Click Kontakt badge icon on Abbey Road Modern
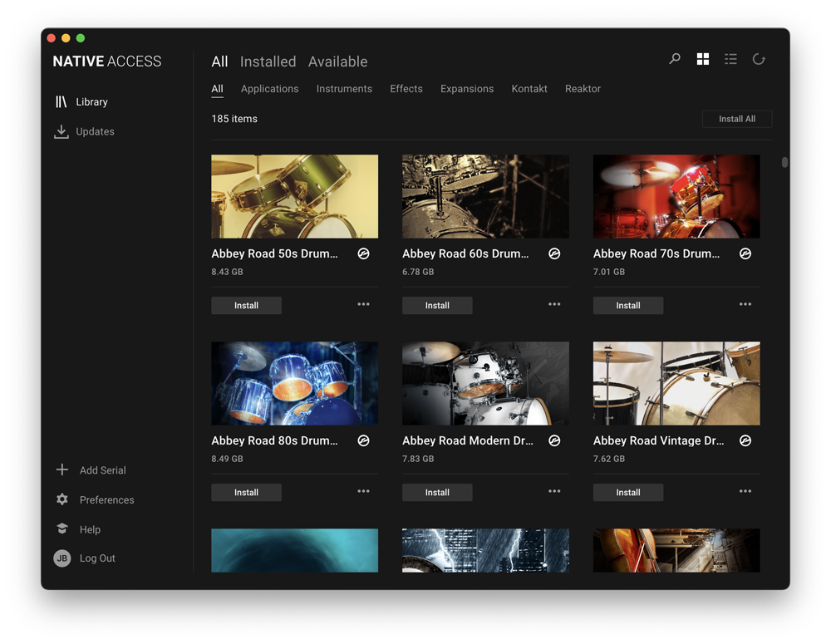Image resolution: width=831 pixels, height=644 pixels. point(554,441)
